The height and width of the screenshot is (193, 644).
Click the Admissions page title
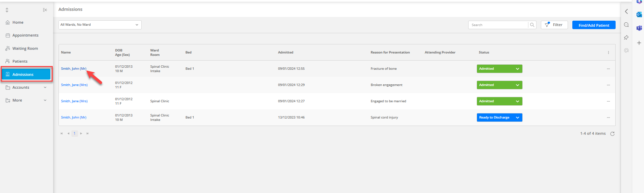pyautogui.click(x=70, y=9)
